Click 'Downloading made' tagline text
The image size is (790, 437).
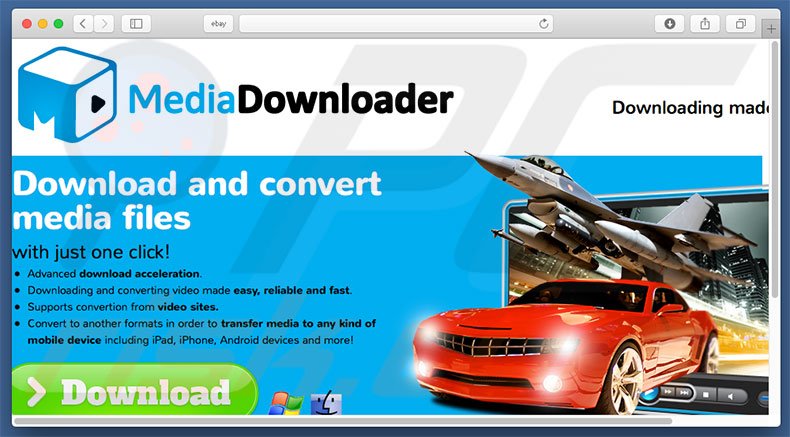[x=690, y=107]
